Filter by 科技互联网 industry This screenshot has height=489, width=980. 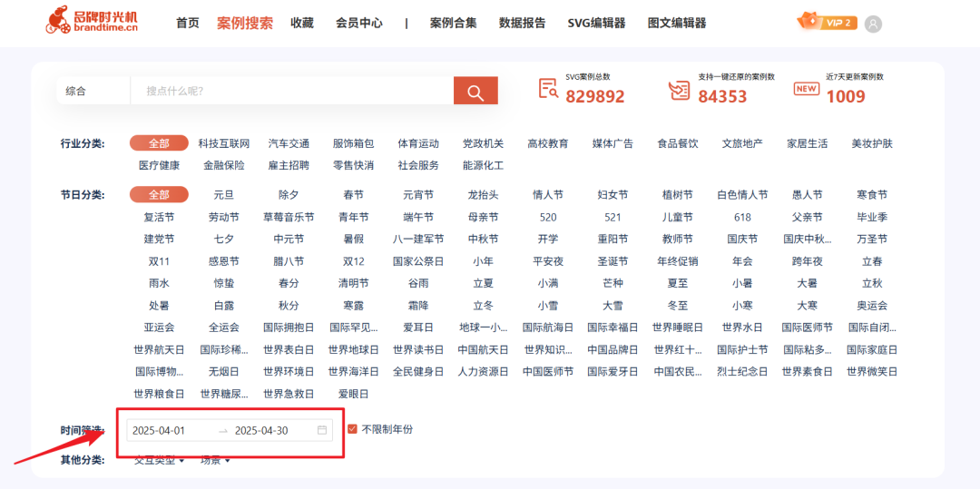224,143
